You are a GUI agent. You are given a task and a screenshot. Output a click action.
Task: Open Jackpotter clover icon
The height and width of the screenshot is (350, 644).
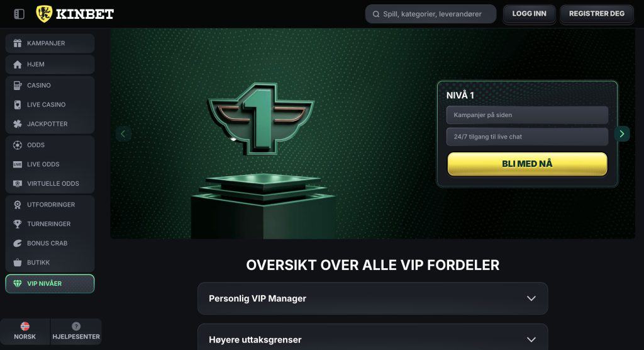[x=17, y=124]
